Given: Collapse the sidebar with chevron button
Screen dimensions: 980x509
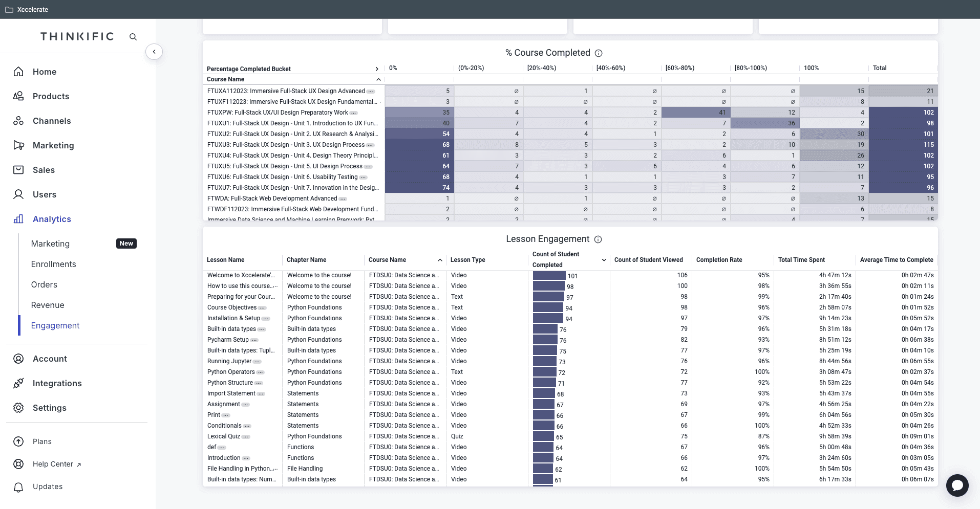Looking at the screenshot, I should [x=154, y=52].
